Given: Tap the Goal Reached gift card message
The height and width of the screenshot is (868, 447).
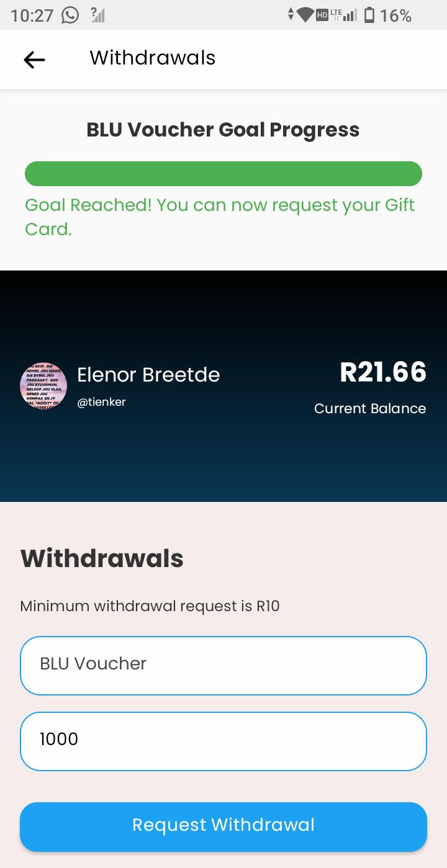Looking at the screenshot, I should point(220,217).
